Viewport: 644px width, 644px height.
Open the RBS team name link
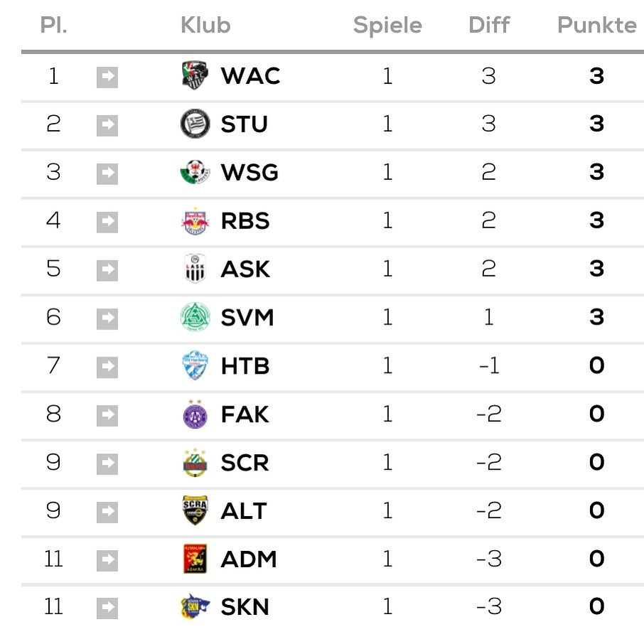point(245,220)
